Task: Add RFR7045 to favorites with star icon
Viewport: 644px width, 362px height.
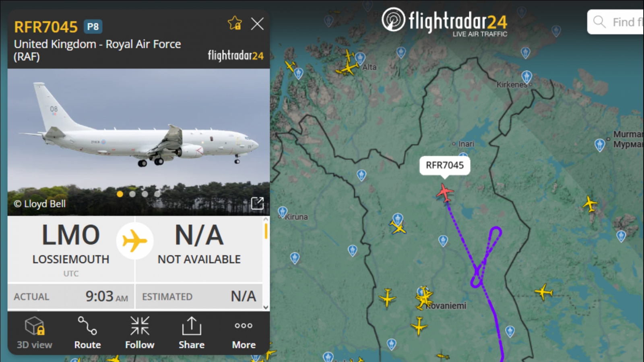Action: point(235,23)
